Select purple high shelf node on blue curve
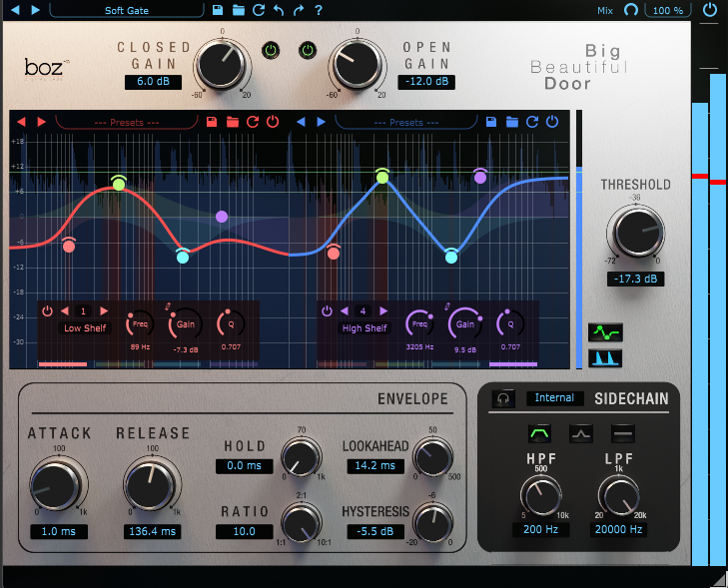 [x=480, y=177]
